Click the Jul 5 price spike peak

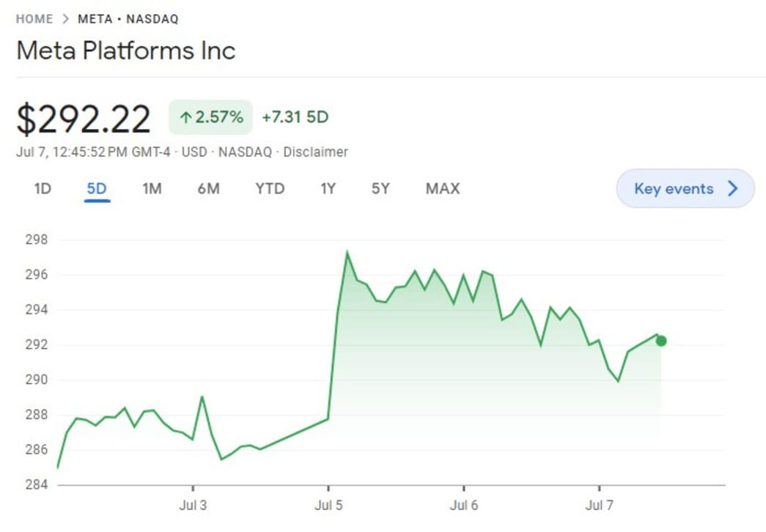[x=347, y=253]
